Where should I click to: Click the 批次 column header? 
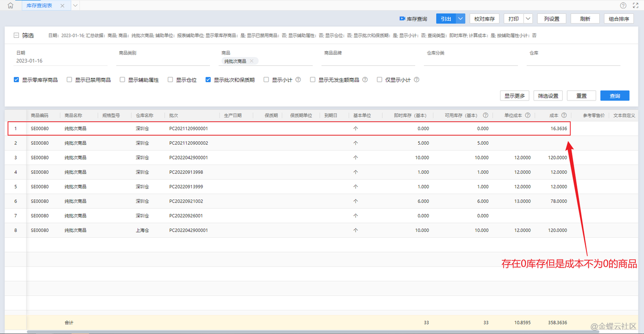(173, 115)
